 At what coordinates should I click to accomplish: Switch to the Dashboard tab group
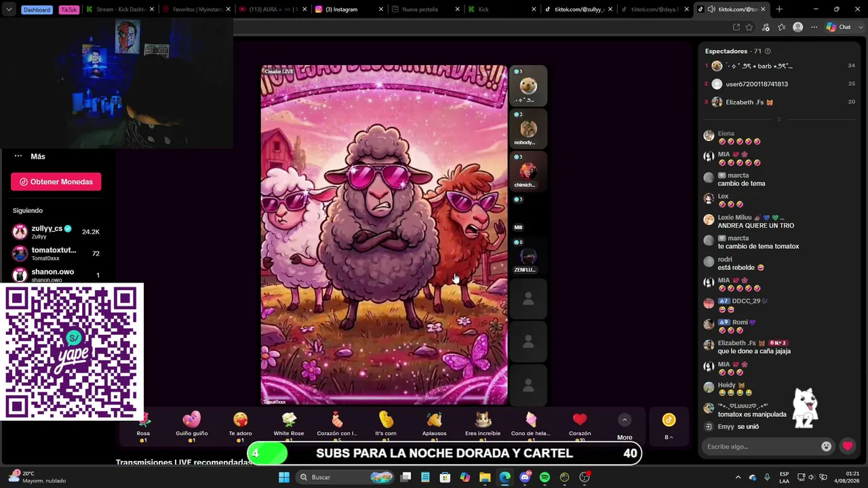point(38,9)
